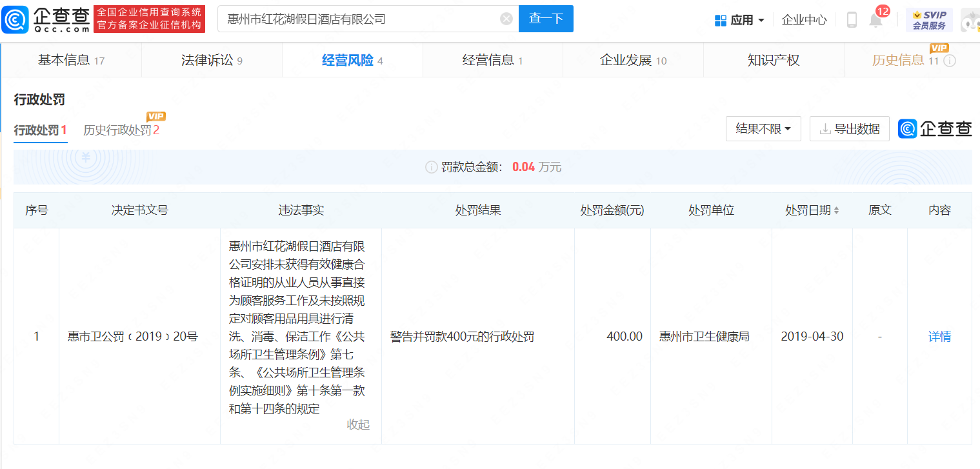Open 企业中心 link
Viewport: 980px width, 469px height.
pyautogui.click(x=804, y=20)
